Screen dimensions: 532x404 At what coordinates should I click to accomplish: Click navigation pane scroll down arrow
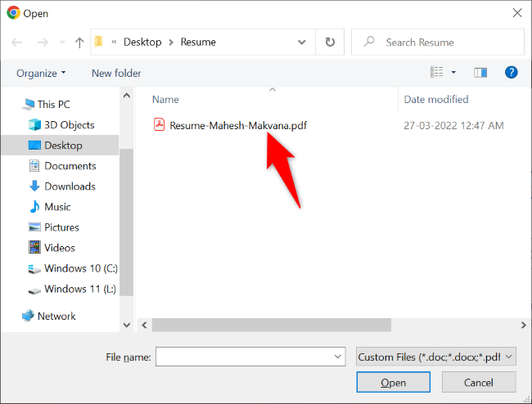(127, 325)
